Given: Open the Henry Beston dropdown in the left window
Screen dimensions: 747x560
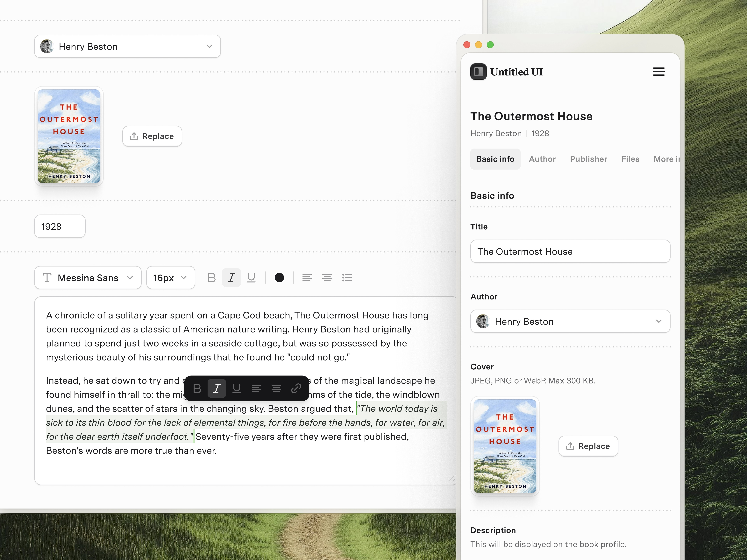Looking at the screenshot, I should 128,46.
